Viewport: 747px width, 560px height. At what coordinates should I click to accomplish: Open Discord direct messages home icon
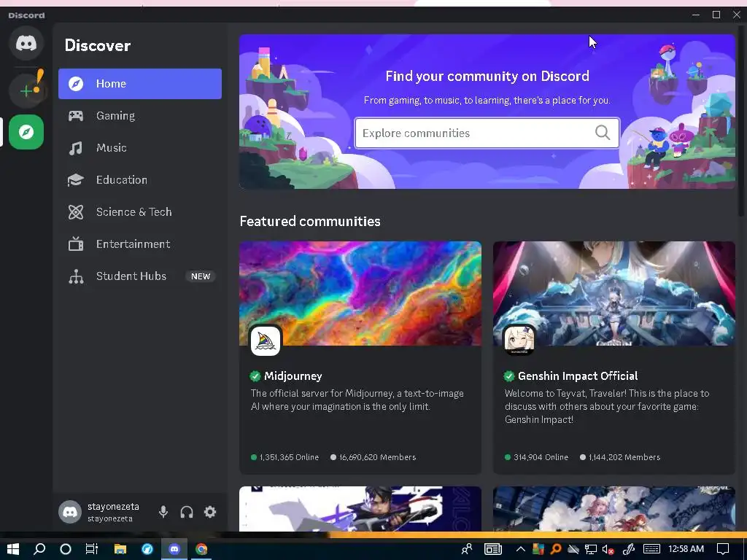pos(26,43)
